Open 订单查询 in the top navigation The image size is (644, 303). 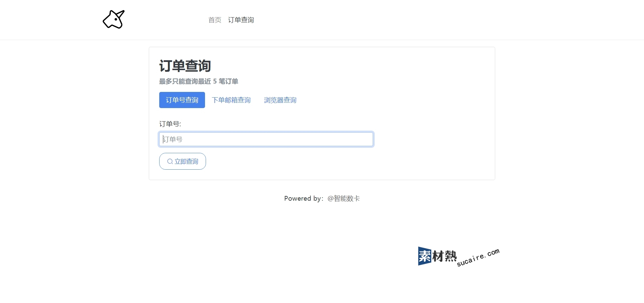click(241, 20)
